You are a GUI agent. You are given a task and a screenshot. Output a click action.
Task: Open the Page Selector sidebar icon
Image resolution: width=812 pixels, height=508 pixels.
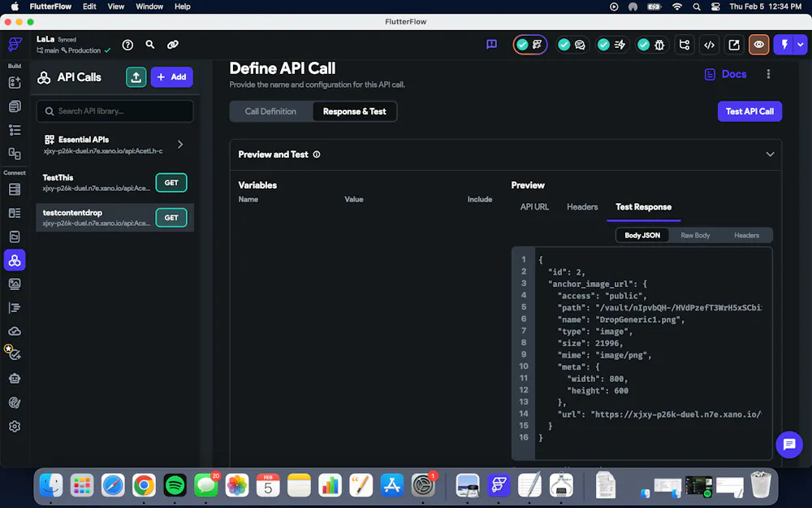click(x=15, y=106)
